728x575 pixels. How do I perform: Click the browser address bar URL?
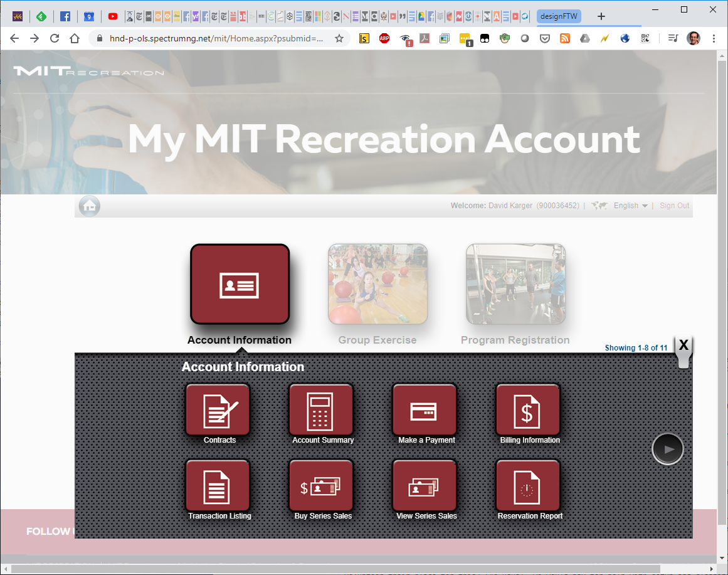click(x=216, y=38)
